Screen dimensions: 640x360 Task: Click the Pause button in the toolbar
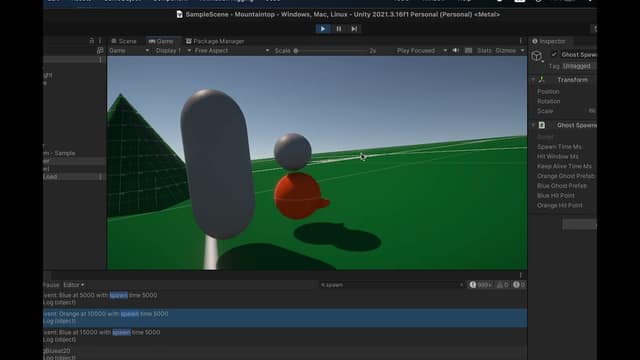[x=339, y=29]
